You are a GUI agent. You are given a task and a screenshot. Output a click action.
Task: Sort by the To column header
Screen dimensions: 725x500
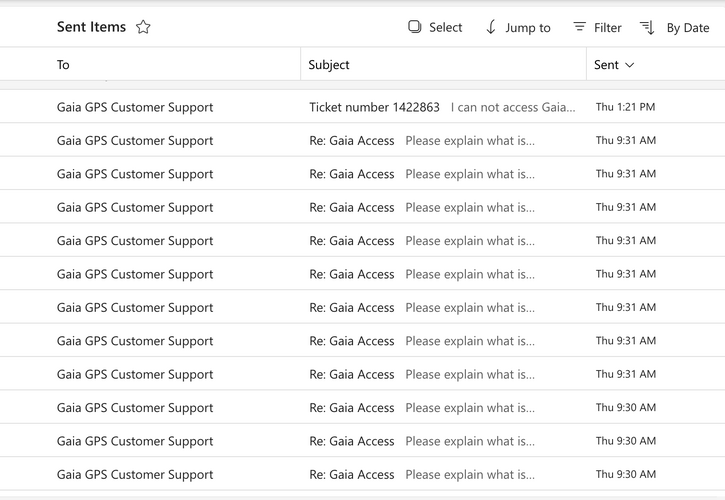pyautogui.click(x=63, y=65)
